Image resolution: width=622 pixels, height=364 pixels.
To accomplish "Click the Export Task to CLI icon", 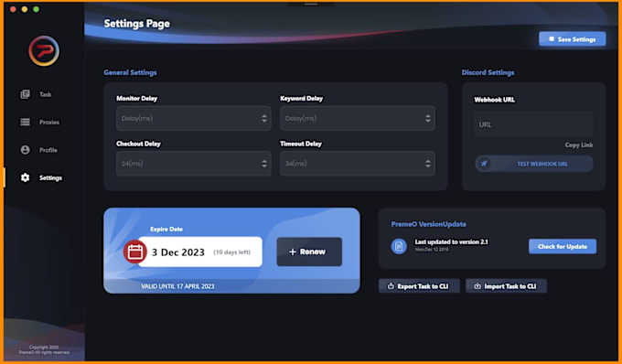I will (391, 286).
